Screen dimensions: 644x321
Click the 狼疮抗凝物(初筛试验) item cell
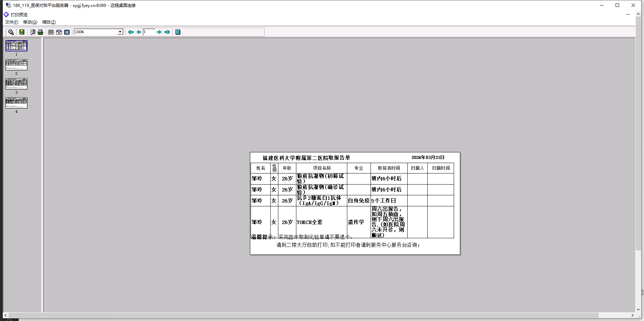(x=322, y=179)
